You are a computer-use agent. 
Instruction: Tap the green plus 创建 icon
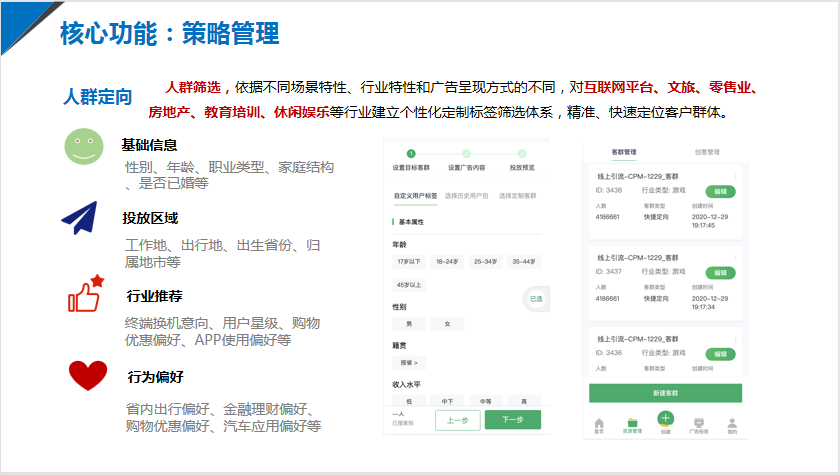coord(665,421)
